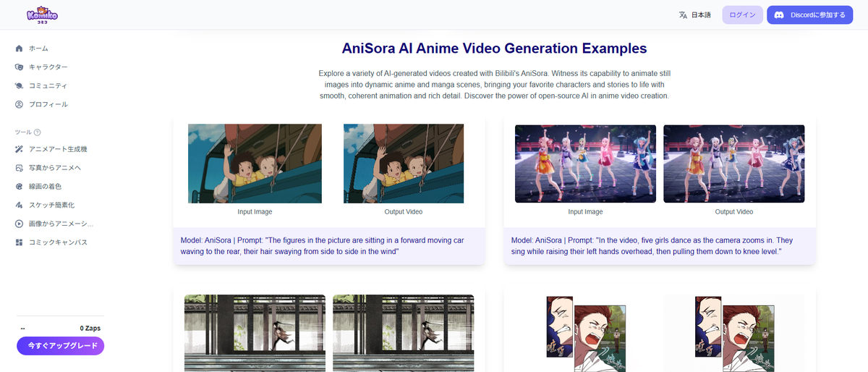Viewport: 868px width, 372px height.
Task: Click the play circle icon for 画像からアニメーション
Action: [19, 224]
